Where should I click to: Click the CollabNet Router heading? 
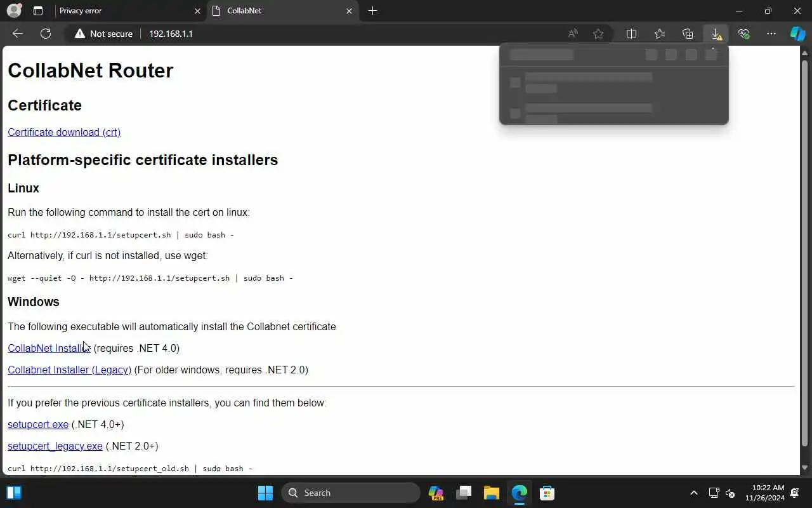click(90, 70)
